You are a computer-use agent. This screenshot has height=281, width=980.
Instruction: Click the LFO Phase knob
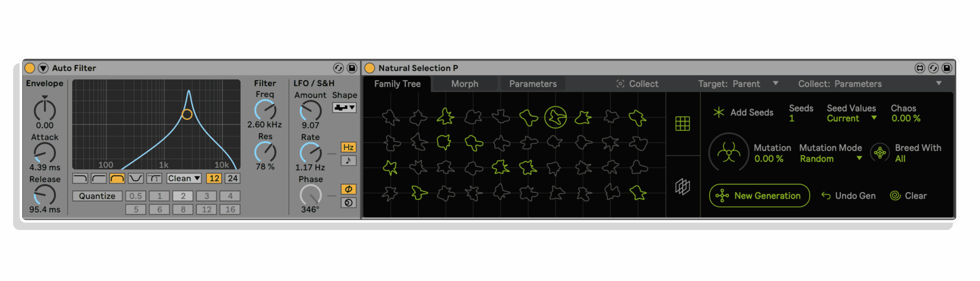point(310,195)
